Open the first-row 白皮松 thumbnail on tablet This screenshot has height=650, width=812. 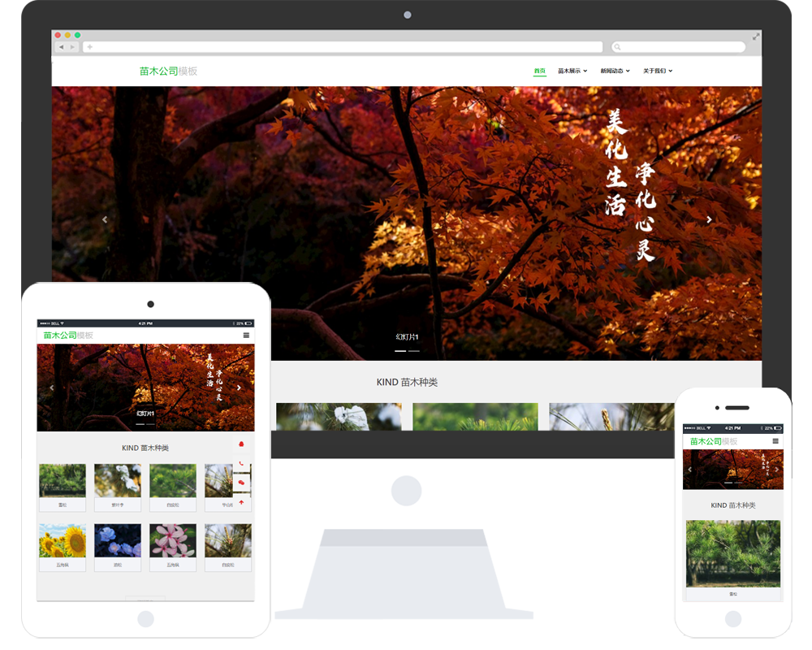[x=173, y=480]
